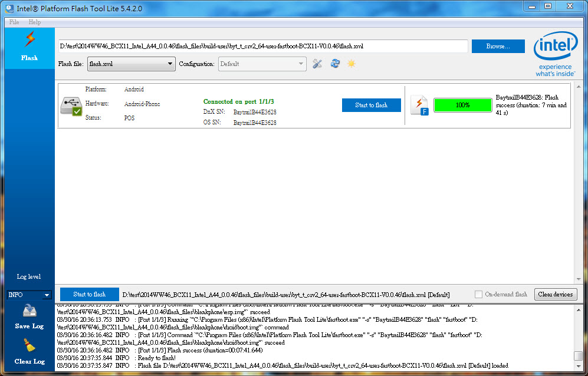Open the Configuration dropdown

click(x=301, y=64)
